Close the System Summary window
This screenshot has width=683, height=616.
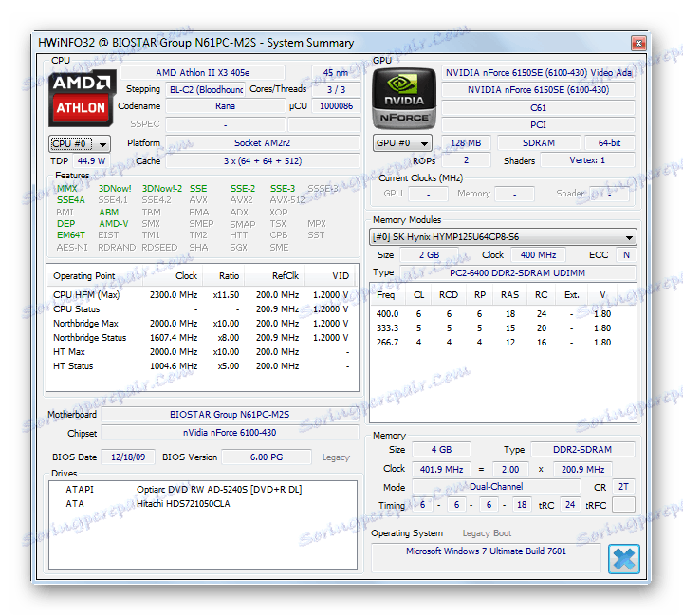(x=638, y=43)
